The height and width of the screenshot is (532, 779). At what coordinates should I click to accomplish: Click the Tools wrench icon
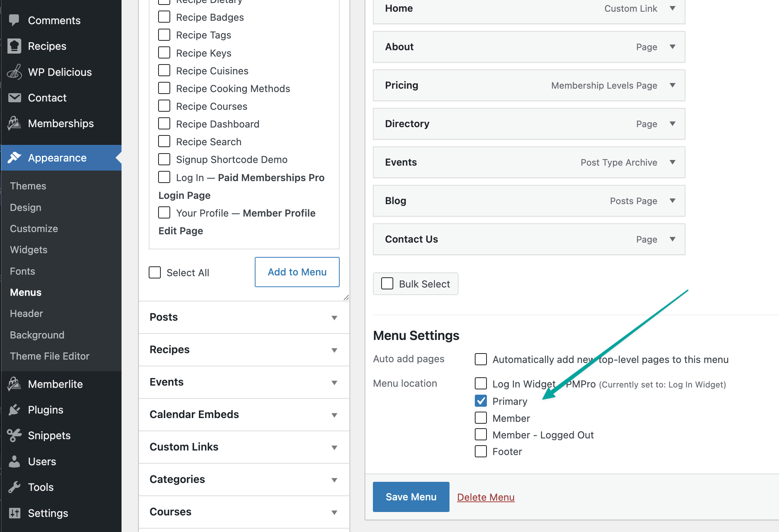[14, 487]
